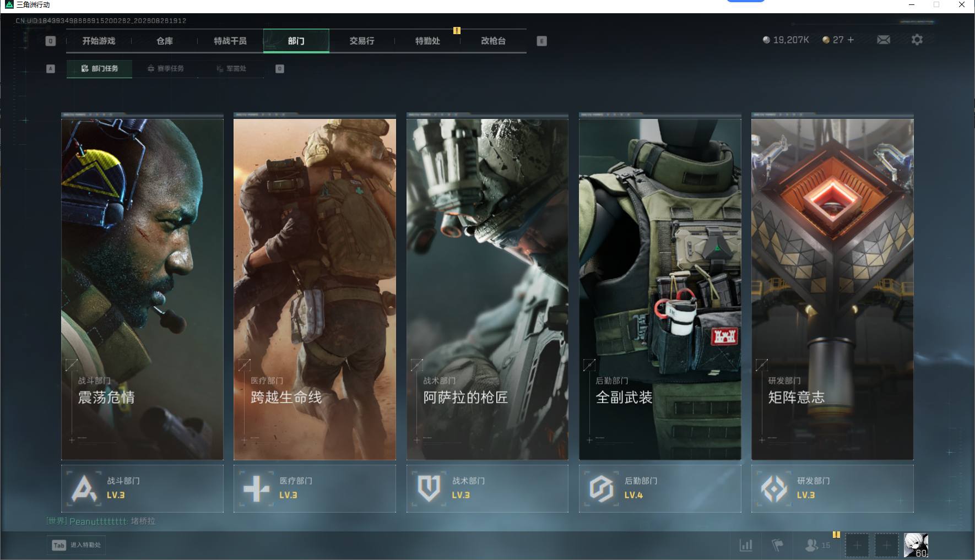Select the 部门任务 sub-tab

point(99,68)
